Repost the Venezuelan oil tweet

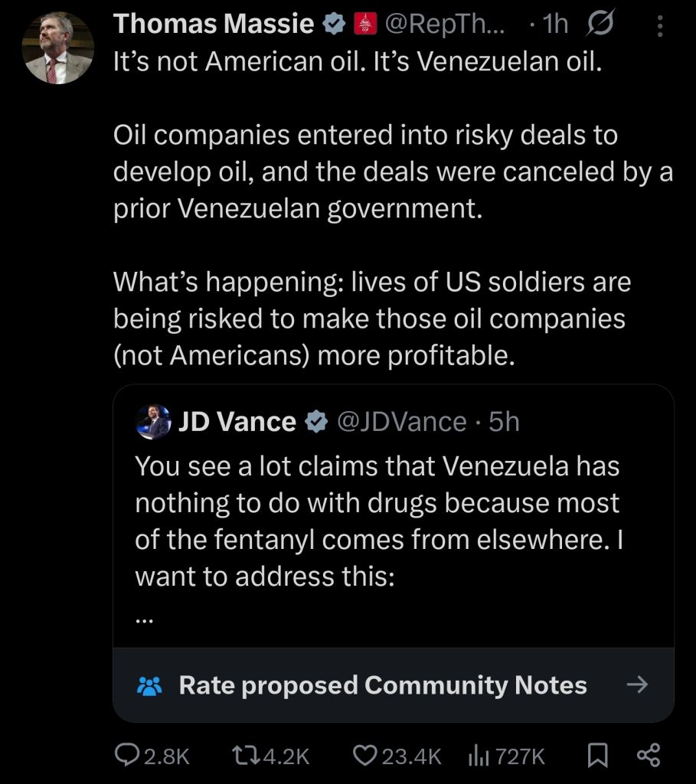click(270, 756)
